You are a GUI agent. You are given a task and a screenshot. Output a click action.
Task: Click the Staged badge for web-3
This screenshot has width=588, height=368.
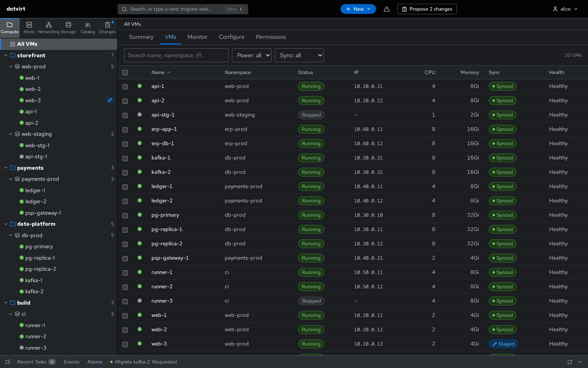[503, 344]
